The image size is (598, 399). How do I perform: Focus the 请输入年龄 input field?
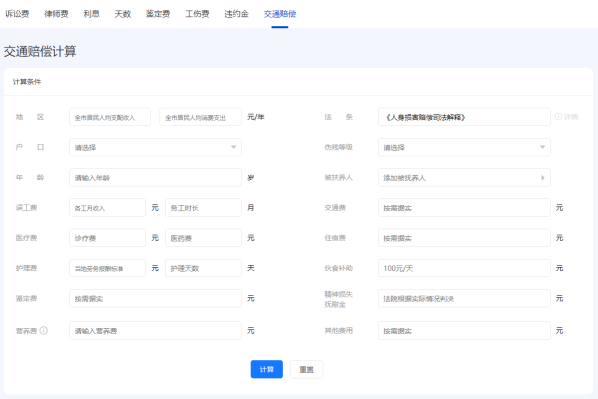[155, 177]
